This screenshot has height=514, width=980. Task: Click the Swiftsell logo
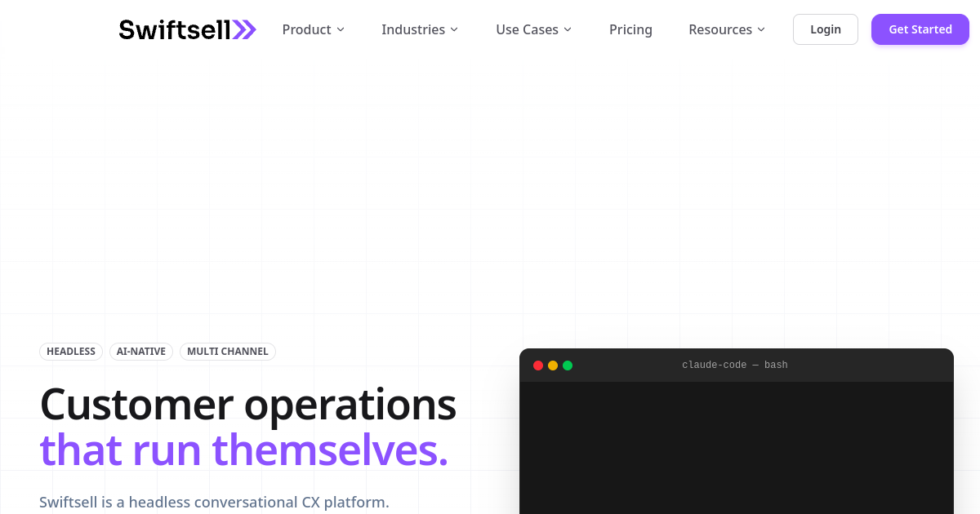tap(187, 29)
